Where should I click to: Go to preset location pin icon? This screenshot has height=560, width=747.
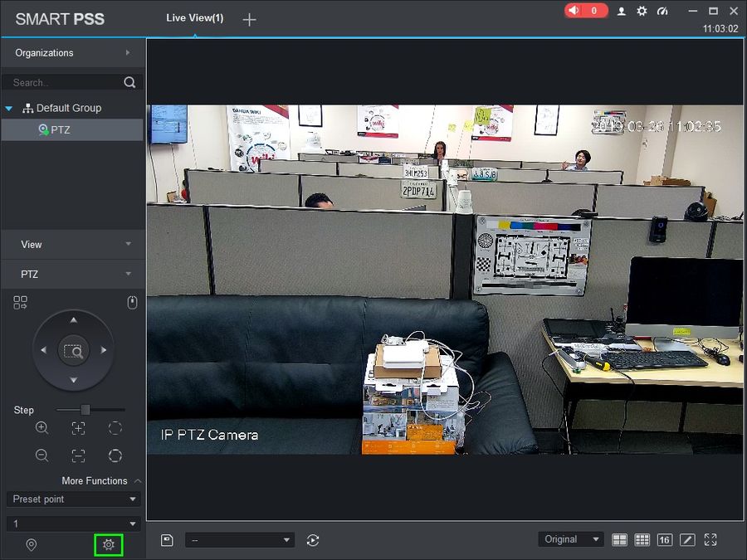[32, 544]
